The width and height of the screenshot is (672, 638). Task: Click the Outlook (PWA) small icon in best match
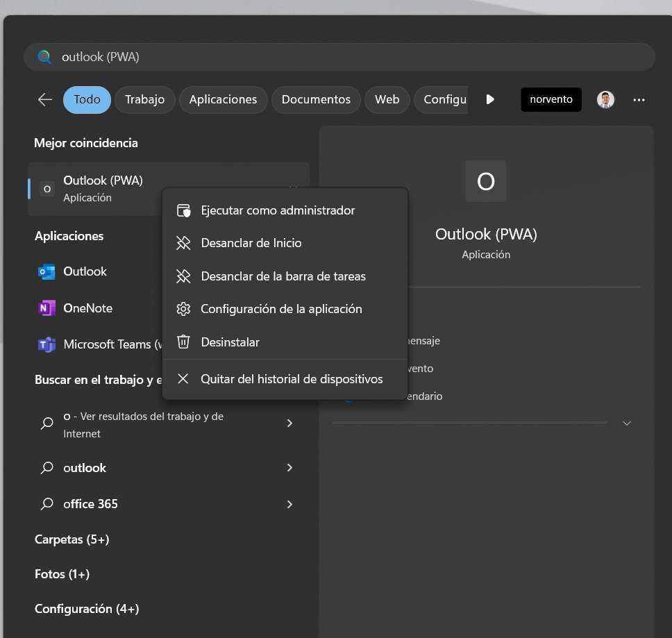(x=47, y=189)
